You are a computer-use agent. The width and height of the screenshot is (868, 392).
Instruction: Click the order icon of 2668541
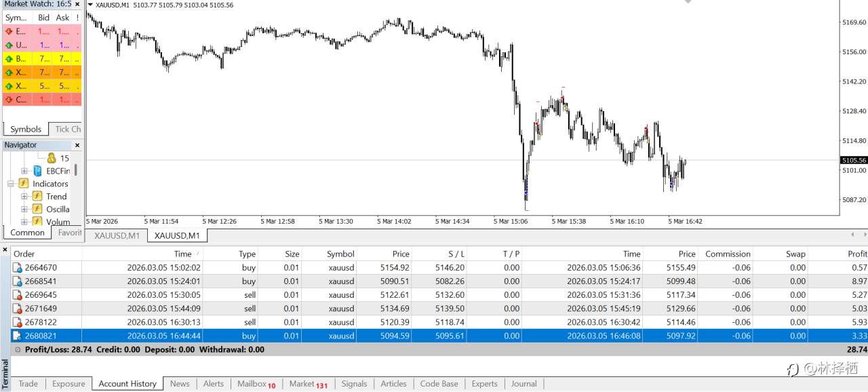point(18,281)
